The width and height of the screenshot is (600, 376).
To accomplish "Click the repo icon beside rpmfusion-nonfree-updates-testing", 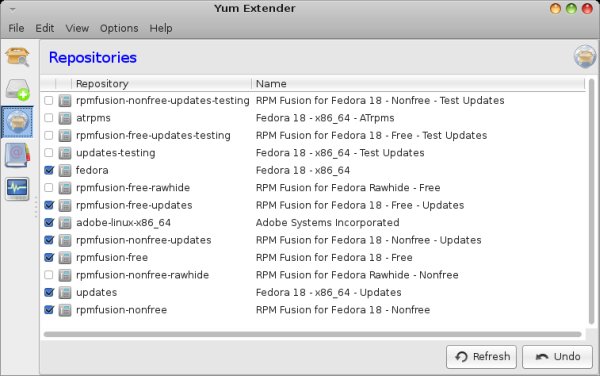I will click(65, 101).
